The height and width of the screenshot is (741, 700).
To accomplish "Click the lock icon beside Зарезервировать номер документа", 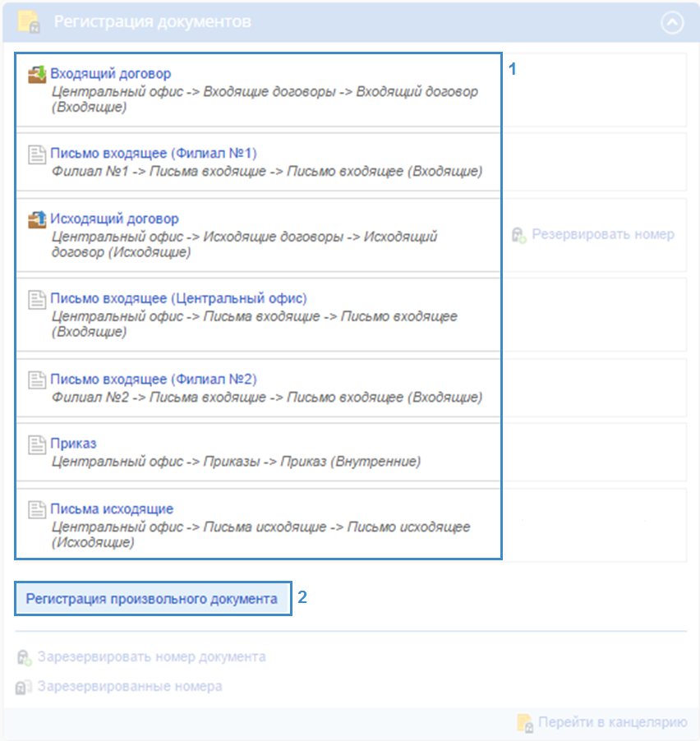I will [x=24, y=657].
